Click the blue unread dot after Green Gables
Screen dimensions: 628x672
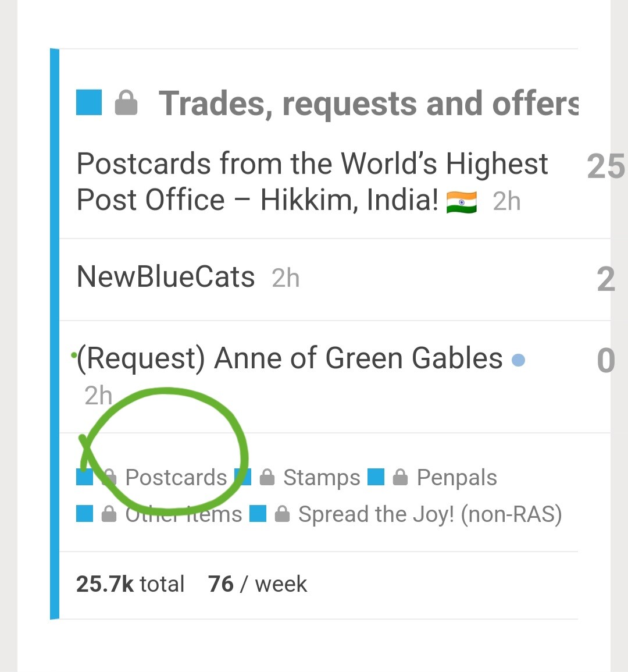click(518, 361)
